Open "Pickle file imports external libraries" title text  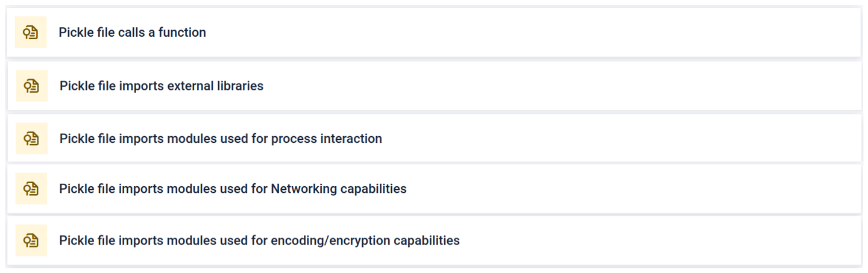pyautogui.click(x=161, y=86)
